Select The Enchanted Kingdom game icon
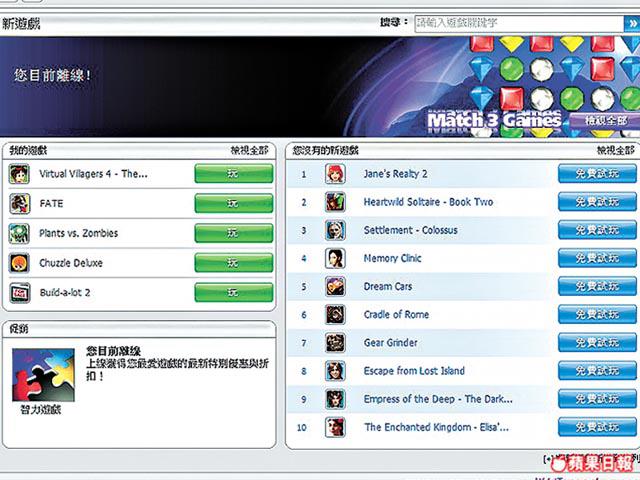Image resolution: width=640 pixels, height=480 pixels. [335, 427]
